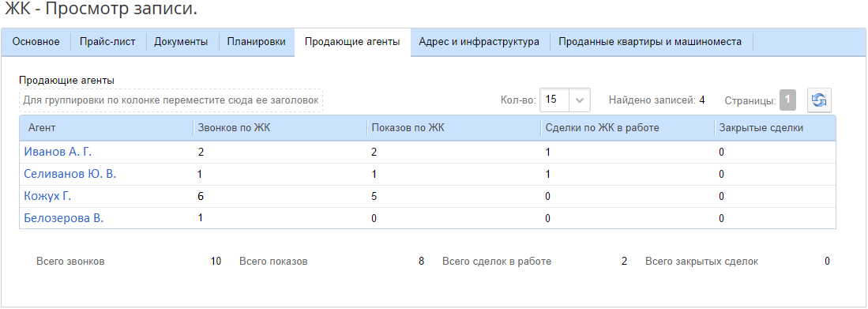Switch to Адрес и инфраструктура tab
The height and width of the screenshot is (309, 868).
click(479, 42)
